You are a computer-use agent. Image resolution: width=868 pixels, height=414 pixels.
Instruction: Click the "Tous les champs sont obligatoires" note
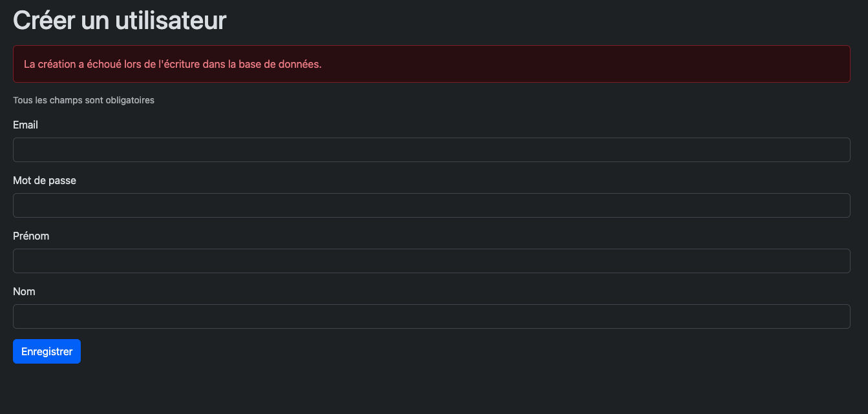click(x=83, y=101)
